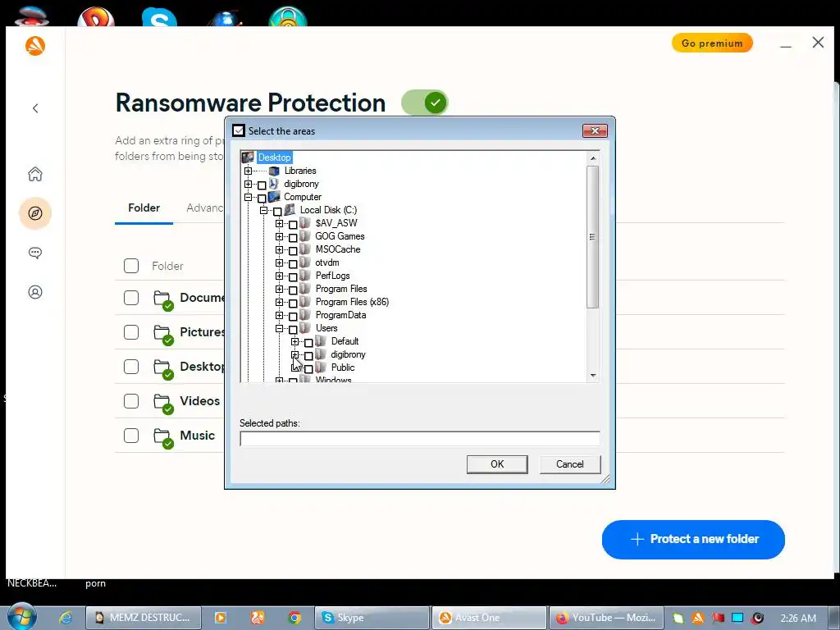This screenshot has height=630, width=840.
Task: Click the Computer icon in the tree
Action: click(274, 197)
